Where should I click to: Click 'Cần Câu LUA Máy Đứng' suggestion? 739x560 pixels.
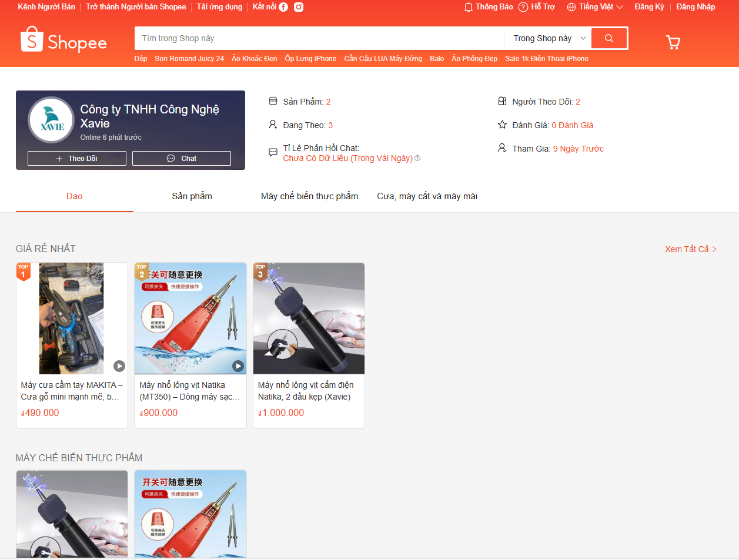[383, 59]
